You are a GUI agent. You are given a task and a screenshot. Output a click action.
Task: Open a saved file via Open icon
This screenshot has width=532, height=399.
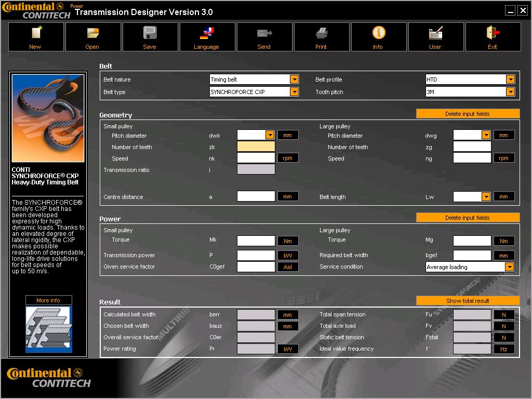click(x=93, y=37)
